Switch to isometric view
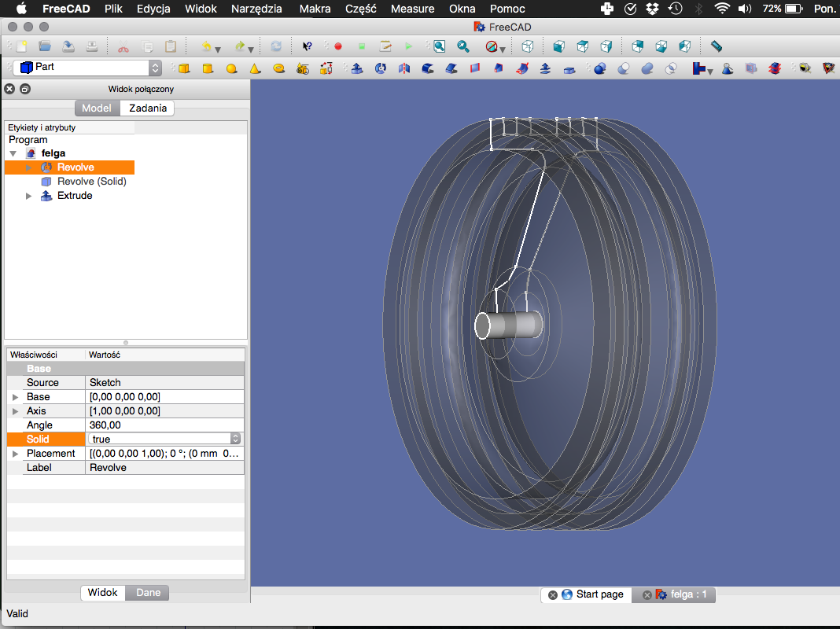840x629 pixels. click(x=526, y=46)
